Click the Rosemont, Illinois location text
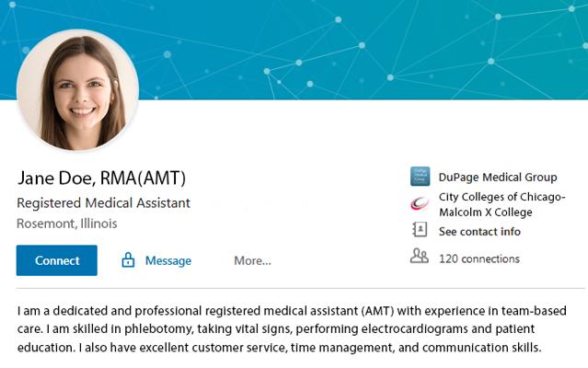Screen dimensions: 588x368 67,224
